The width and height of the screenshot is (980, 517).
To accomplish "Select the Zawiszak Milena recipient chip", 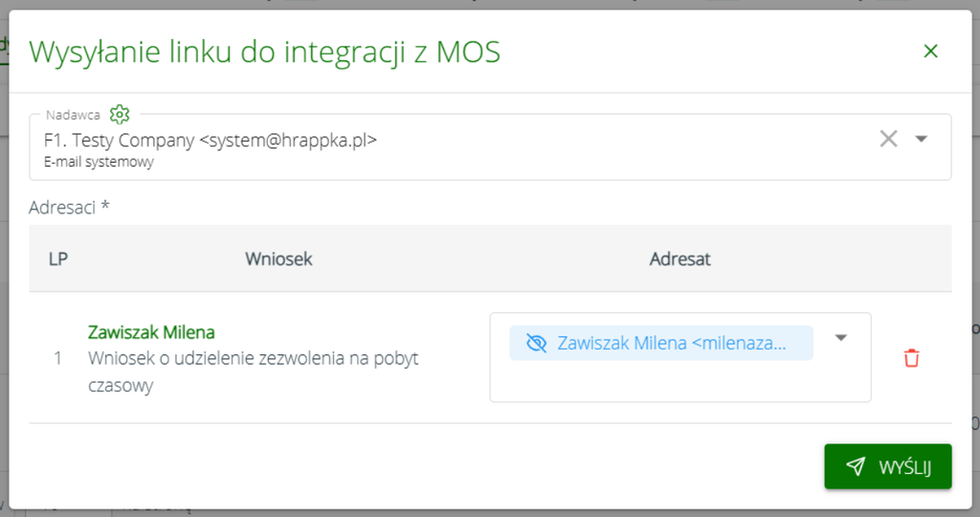I will click(x=661, y=343).
